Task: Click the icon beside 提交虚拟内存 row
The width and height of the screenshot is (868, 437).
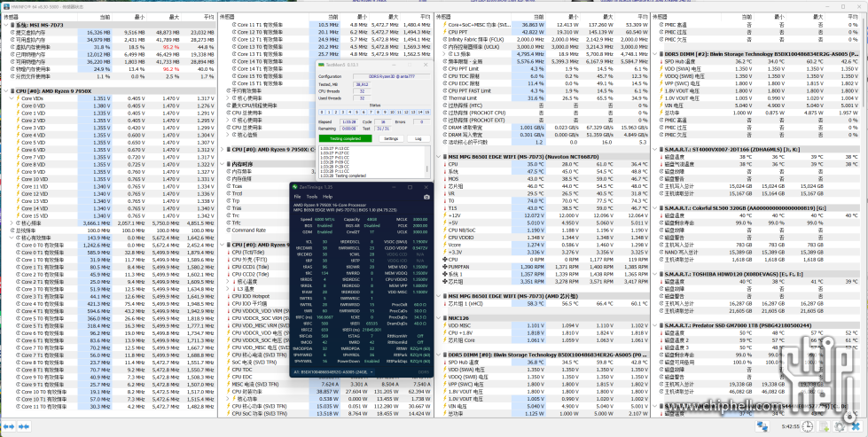Action: coord(12,33)
